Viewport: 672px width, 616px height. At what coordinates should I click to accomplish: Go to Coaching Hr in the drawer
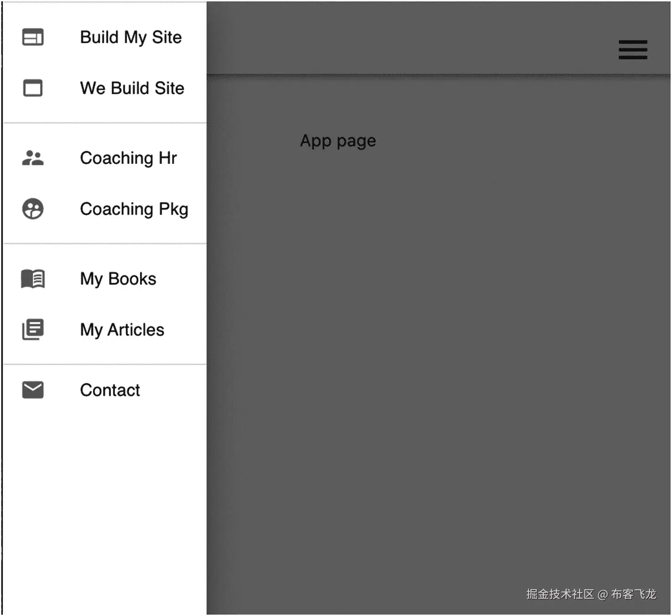tap(105, 158)
